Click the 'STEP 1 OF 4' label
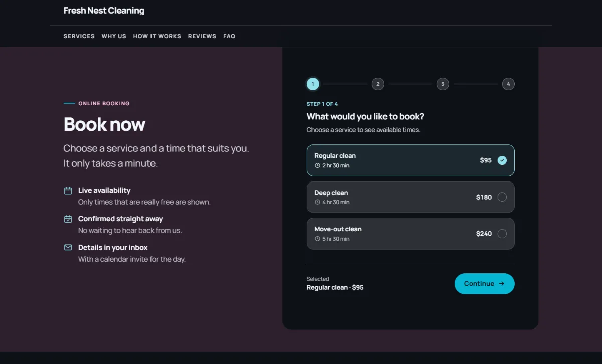Image resolution: width=602 pixels, height=364 pixels. 322,104
